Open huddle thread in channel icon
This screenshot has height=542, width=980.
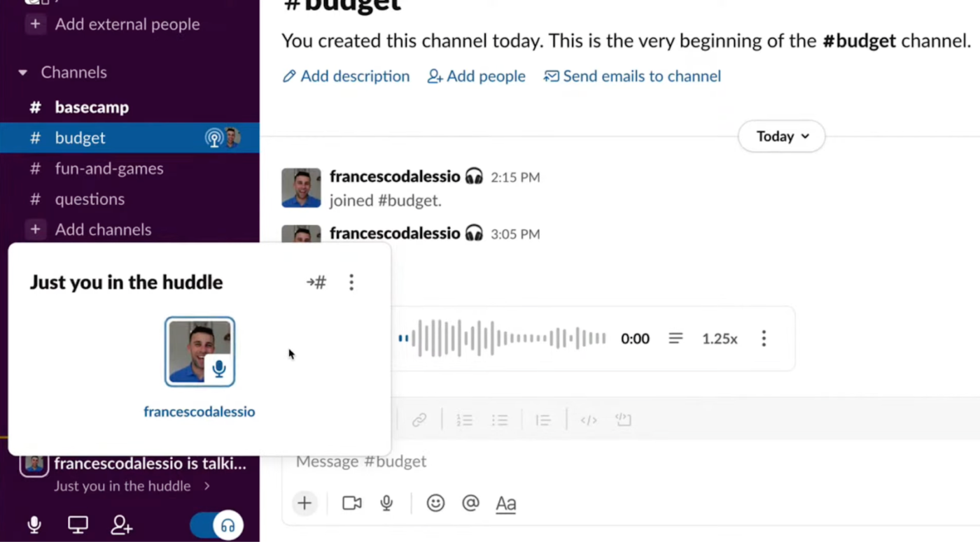point(316,283)
